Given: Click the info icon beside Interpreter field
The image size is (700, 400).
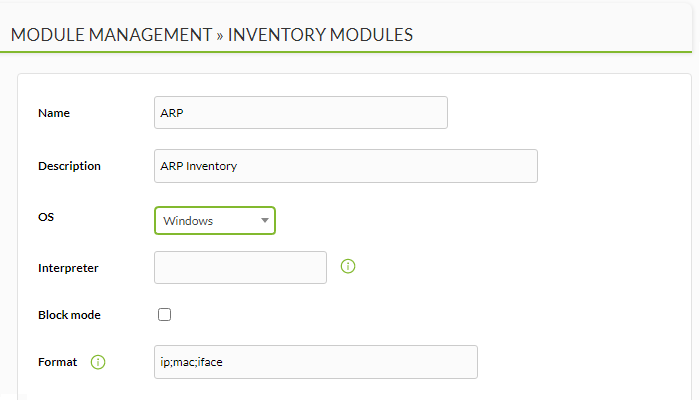Looking at the screenshot, I should (x=348, y=267).
